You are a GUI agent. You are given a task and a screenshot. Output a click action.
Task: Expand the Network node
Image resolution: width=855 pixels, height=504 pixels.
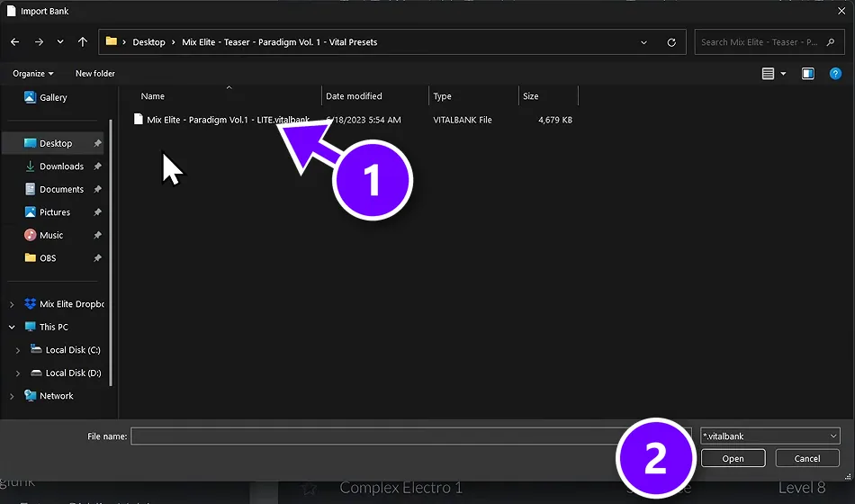12,396
